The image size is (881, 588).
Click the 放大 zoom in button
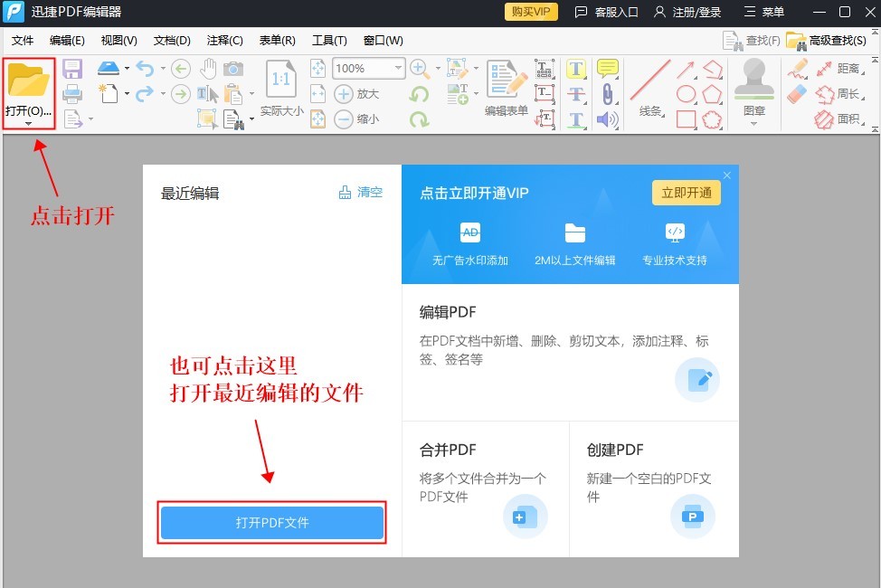point(356,94)
